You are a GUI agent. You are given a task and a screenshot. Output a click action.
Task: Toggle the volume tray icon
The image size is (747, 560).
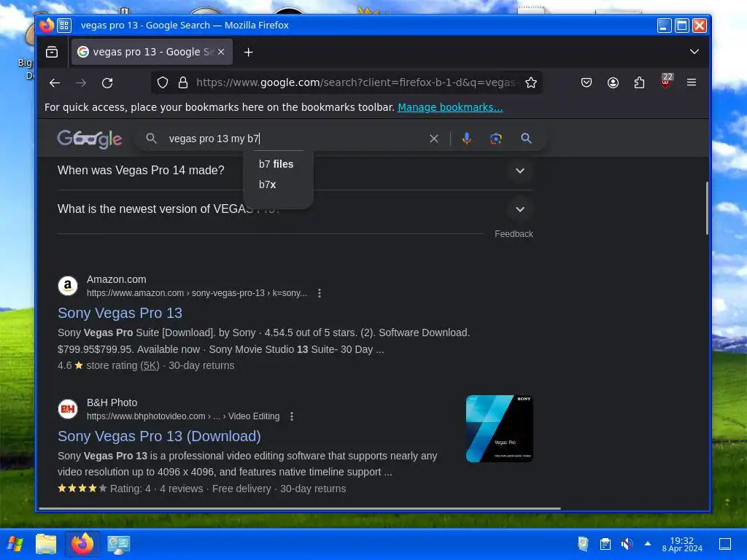click(x=627, y=544)
